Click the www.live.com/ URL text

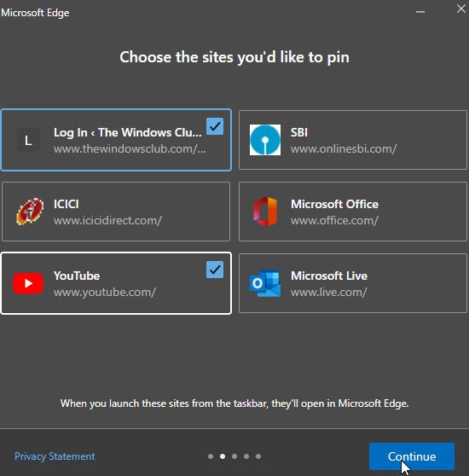tap(329, 292)
